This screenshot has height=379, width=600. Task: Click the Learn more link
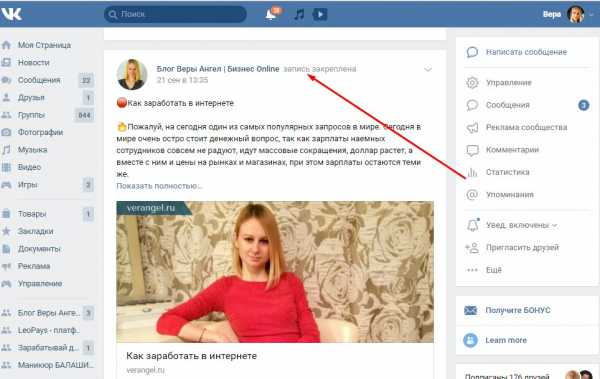coord(506,340)
